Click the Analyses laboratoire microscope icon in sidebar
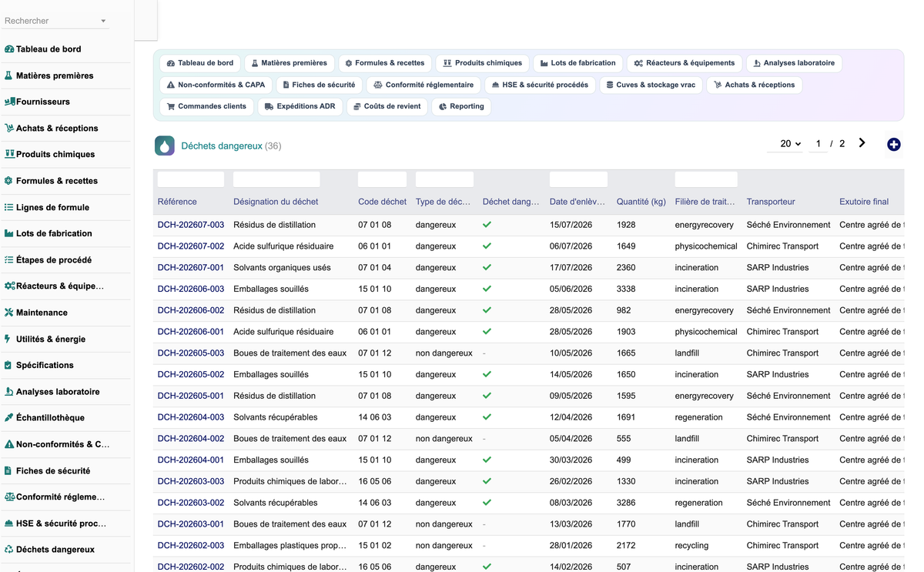 [x=9, y=391]
